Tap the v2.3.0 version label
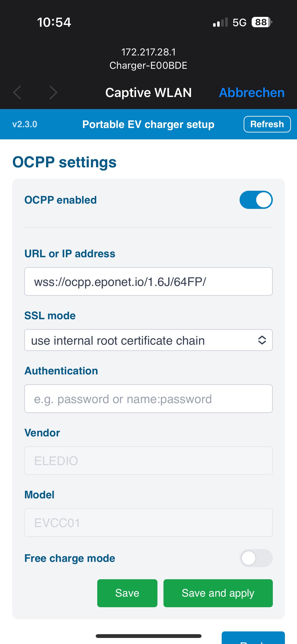Image resolution: width=297 pixels, height=644 pixels. 25,124
